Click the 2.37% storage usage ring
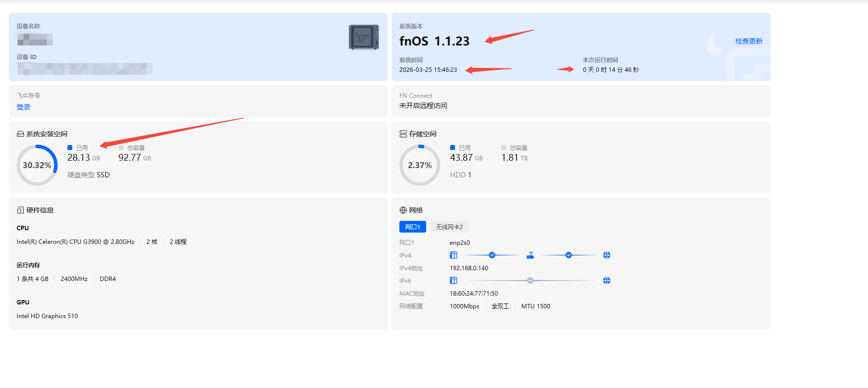 (420, 165)
